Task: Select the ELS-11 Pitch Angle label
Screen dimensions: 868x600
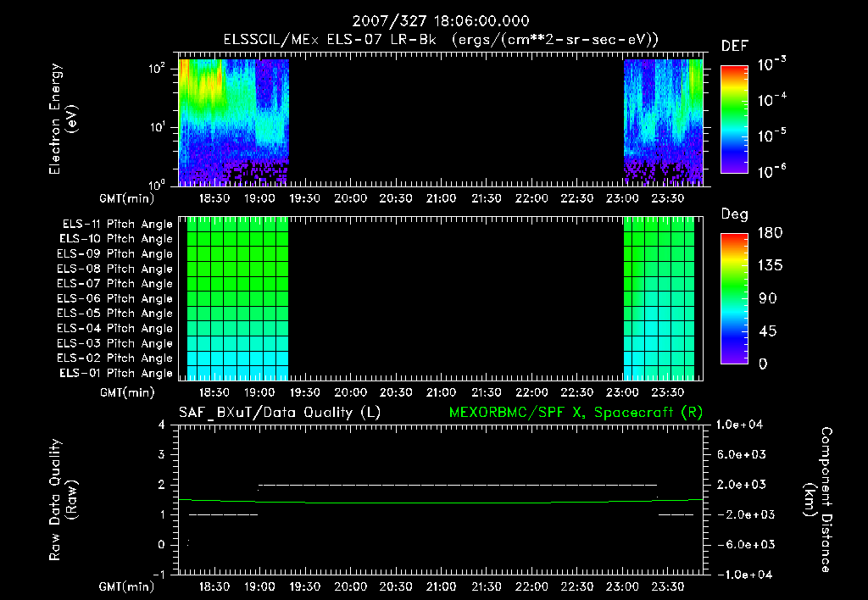Action: click(x=117, y=225)
